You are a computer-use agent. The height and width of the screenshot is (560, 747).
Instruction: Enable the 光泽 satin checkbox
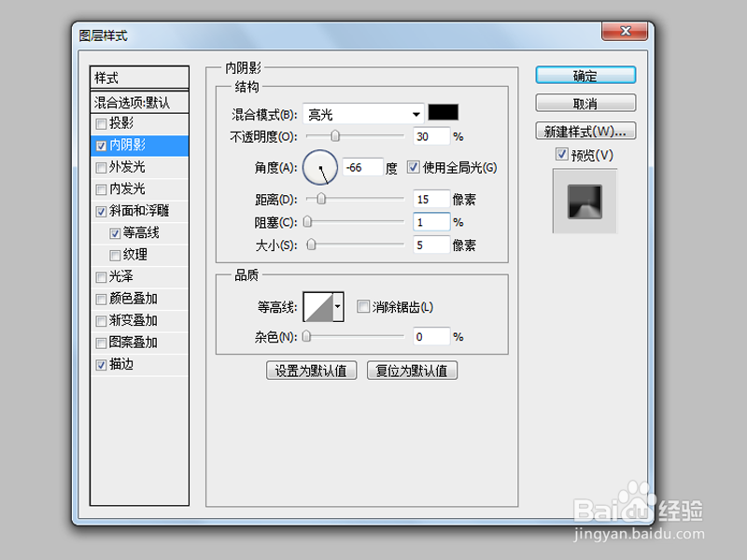pos(101,277)
